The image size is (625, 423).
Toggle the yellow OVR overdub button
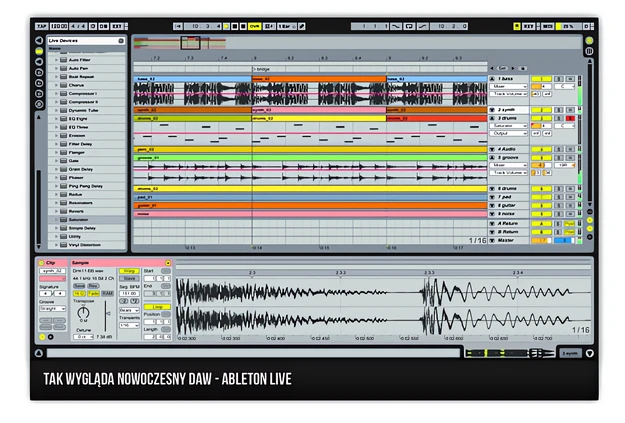pyautogui.click(x=254, y=26)
